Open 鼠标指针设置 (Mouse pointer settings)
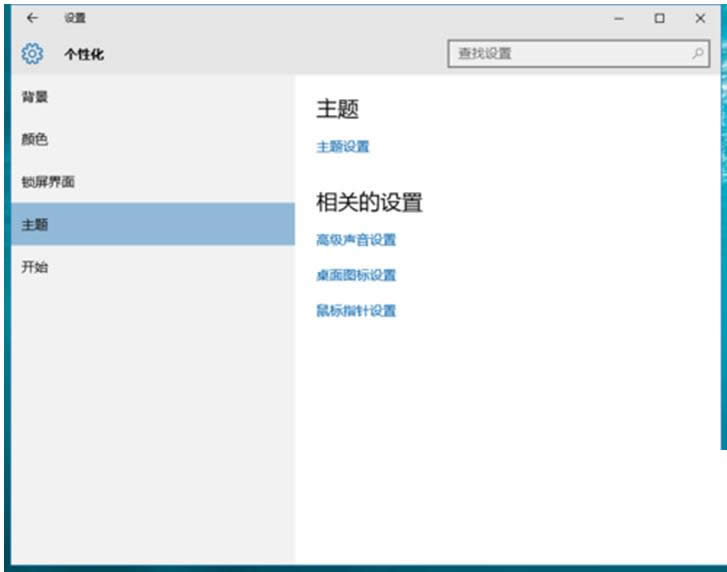The height and width of the screenshot is (572, 727). click(x=356, y=311)
